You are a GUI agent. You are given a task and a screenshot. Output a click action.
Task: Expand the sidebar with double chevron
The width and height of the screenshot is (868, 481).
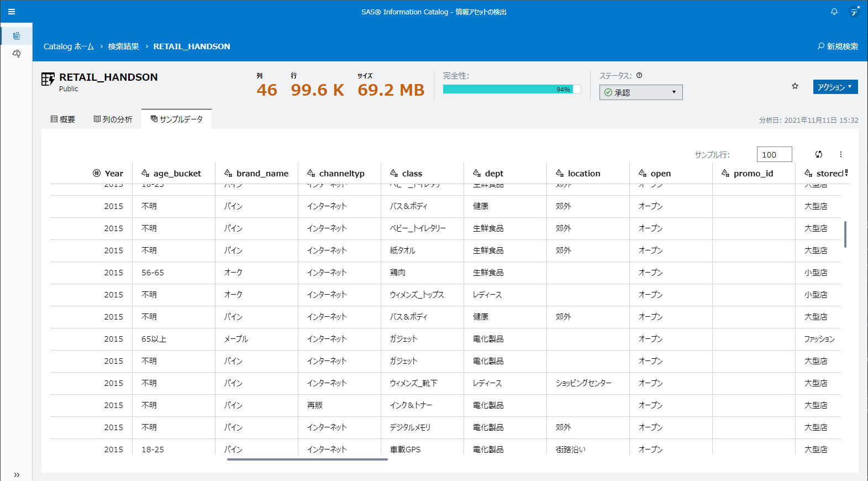click(17, 474)
